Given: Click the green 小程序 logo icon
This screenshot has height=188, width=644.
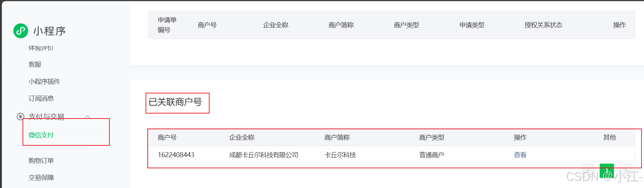Looking at the screenshot, I should pos(21,31).
